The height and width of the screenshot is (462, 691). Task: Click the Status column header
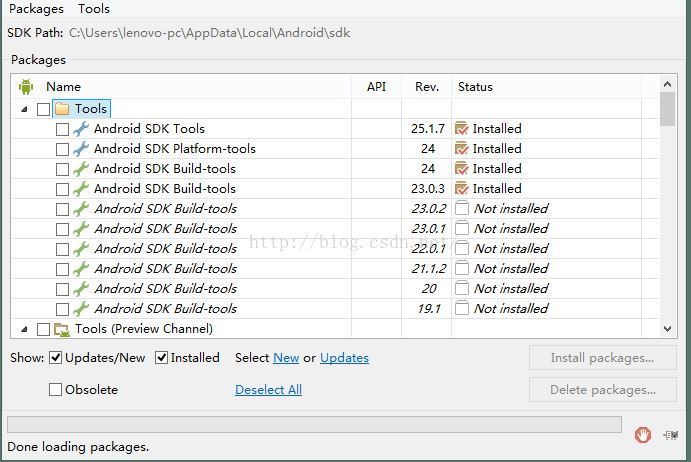click(x=475, y=87)
